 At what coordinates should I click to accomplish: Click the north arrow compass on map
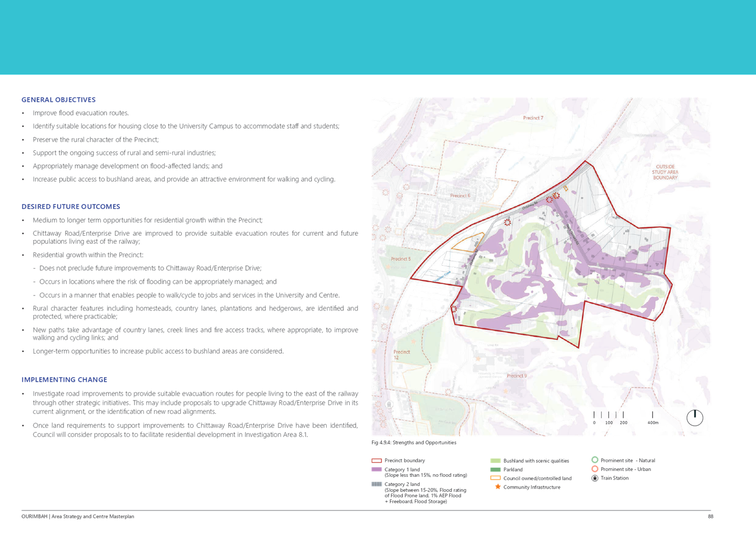(695, 418)
